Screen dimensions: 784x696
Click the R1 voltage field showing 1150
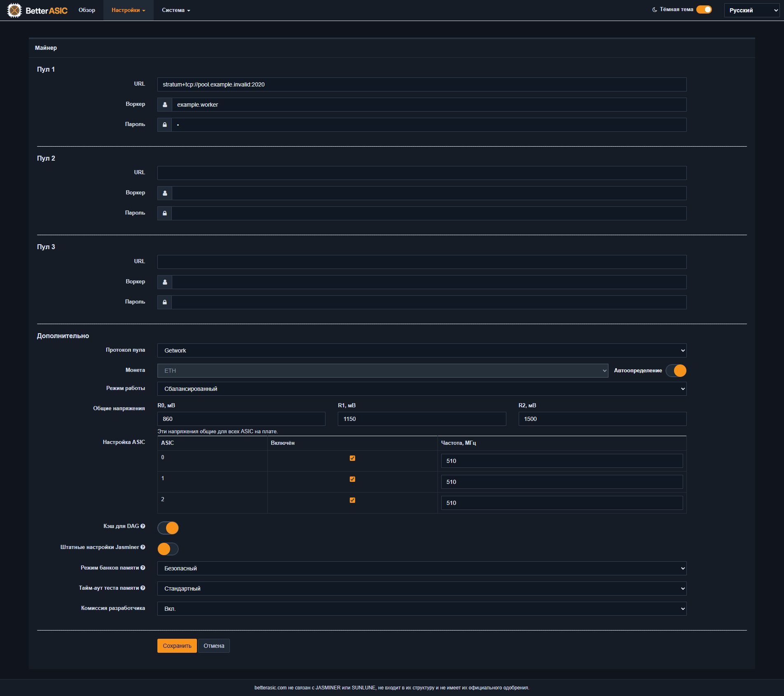click(422, 419)
